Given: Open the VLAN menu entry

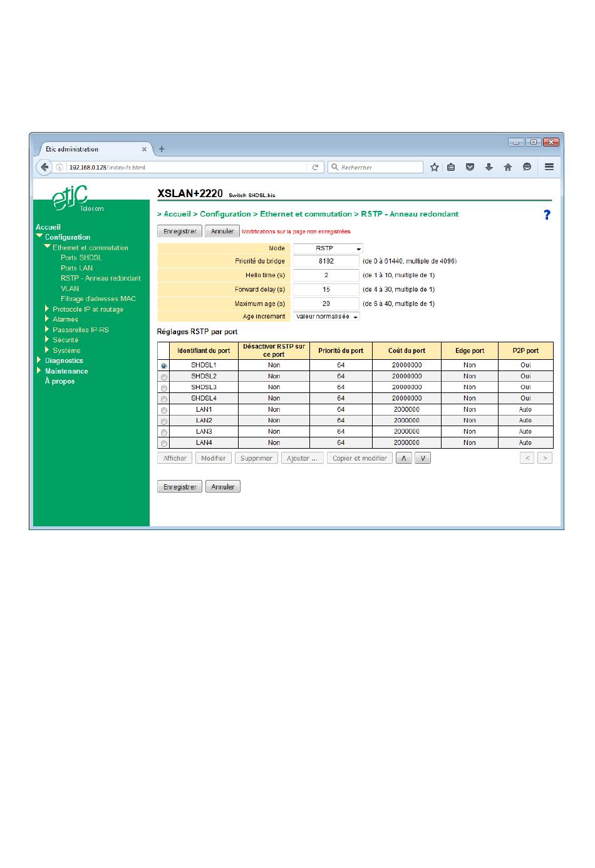Looking at the screenshot, I should click(x=70, y=288).
